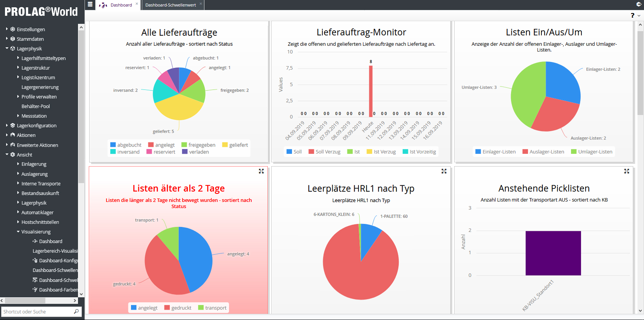Maximize the 'Listen älter als 2 Tage' widget
The image size is (644, 320).
click(x=261, y=171)
